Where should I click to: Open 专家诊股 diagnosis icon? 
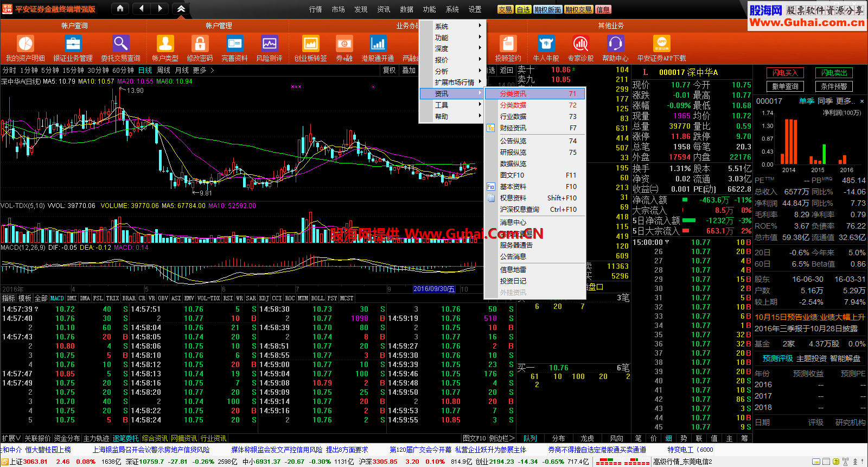581,43
